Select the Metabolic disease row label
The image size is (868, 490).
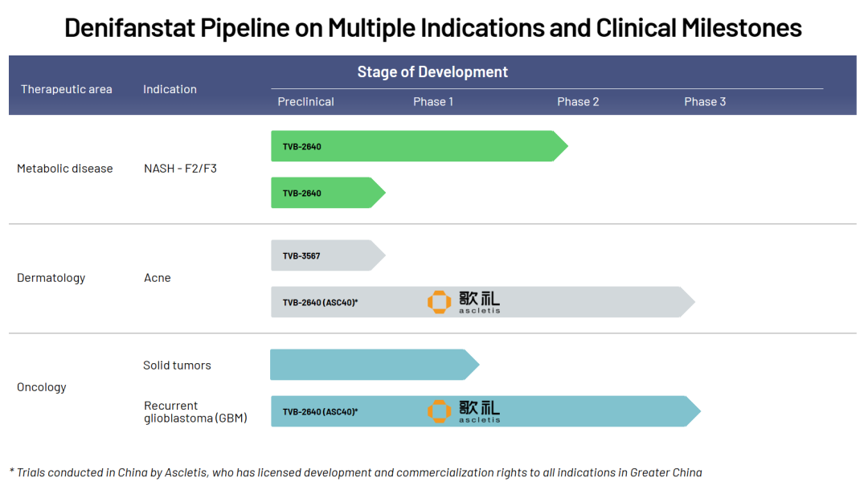(65, 169)
